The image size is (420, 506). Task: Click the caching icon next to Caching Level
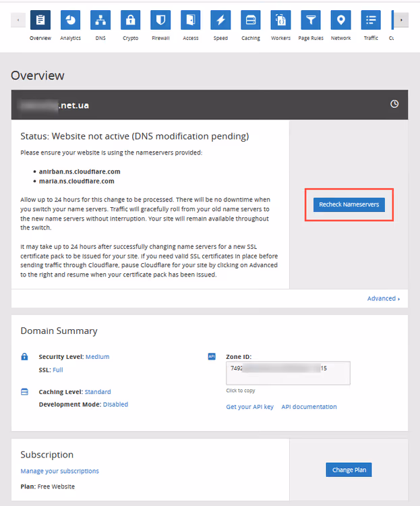pos(24,392)
